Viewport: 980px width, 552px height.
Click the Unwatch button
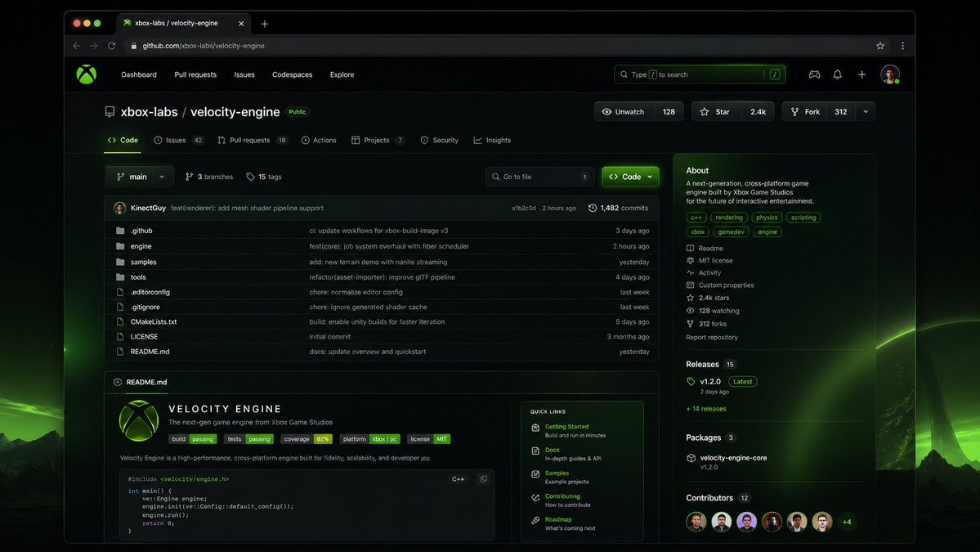click(624, 112)
